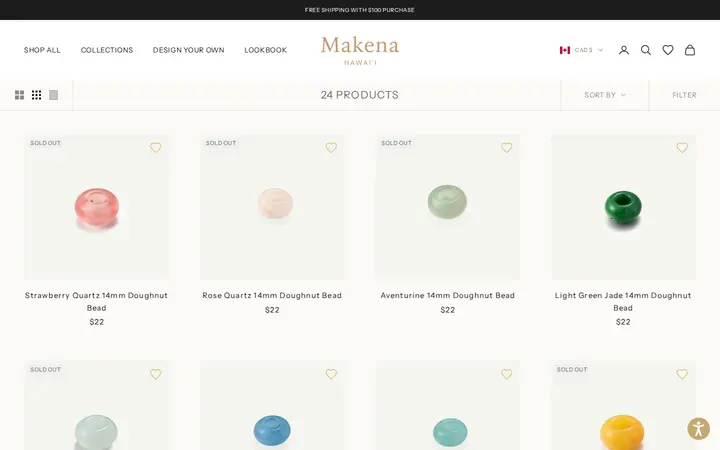This screenshot has height=450, width=720.
Task: Click the $22 price under Rose Quartz
Action: [272, 310]
